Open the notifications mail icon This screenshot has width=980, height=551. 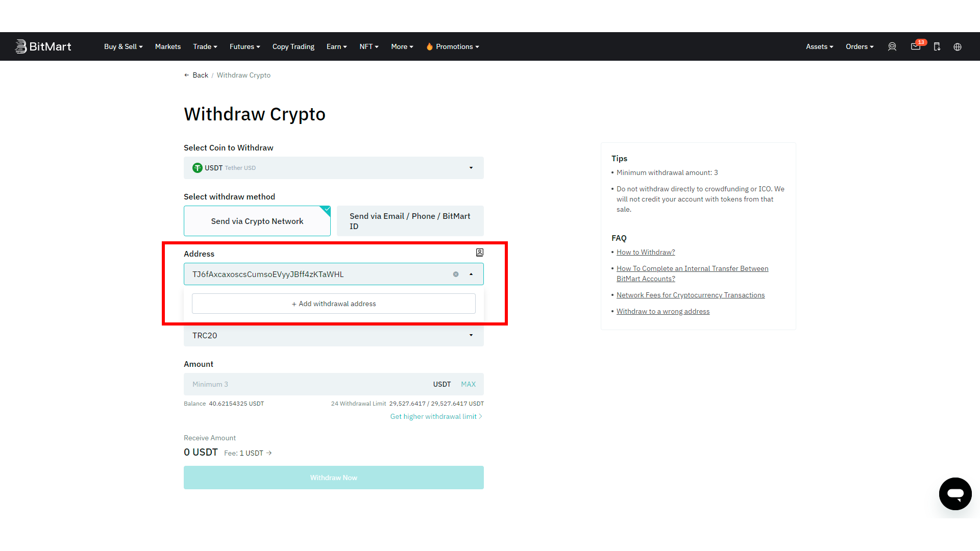(x=916, y=46)
